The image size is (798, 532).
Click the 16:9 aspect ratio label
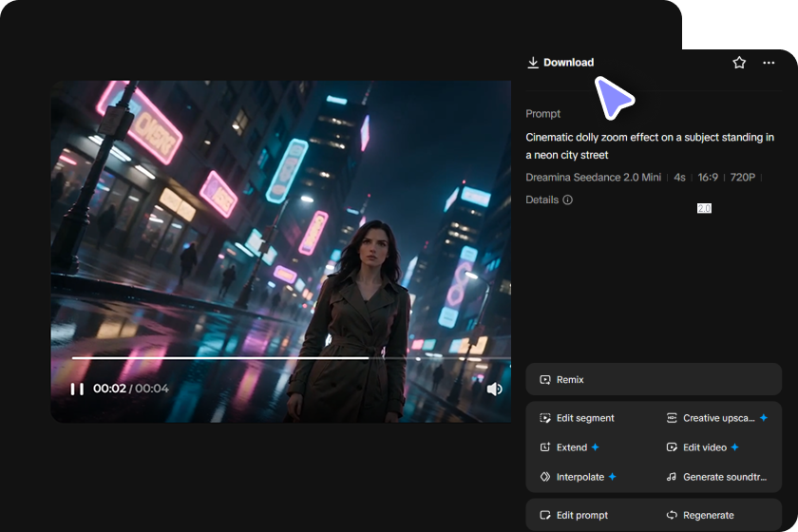click(708, 177)
